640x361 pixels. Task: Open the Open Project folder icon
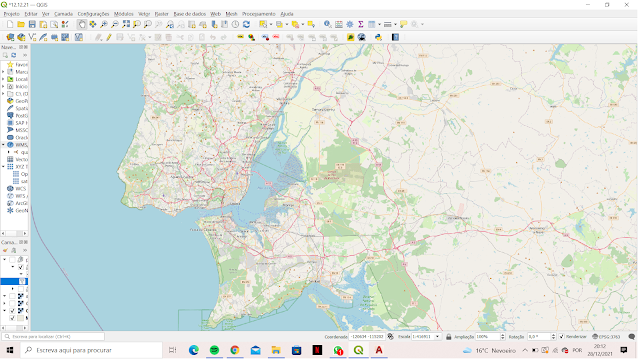(x=21, y=25)
